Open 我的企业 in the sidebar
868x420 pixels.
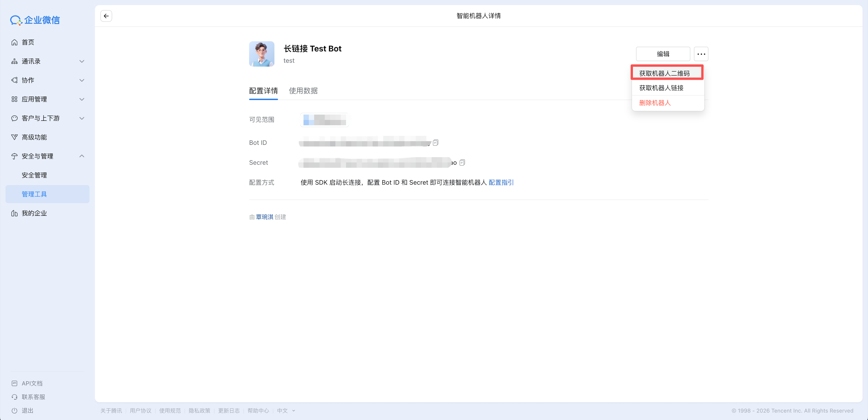pos(34,213)
